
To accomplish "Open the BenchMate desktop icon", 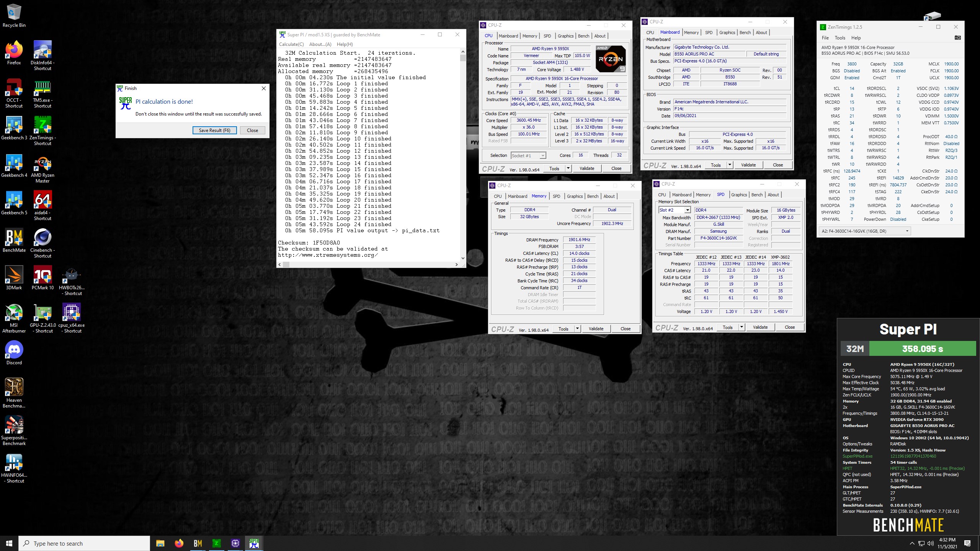I will pos(14,240).
